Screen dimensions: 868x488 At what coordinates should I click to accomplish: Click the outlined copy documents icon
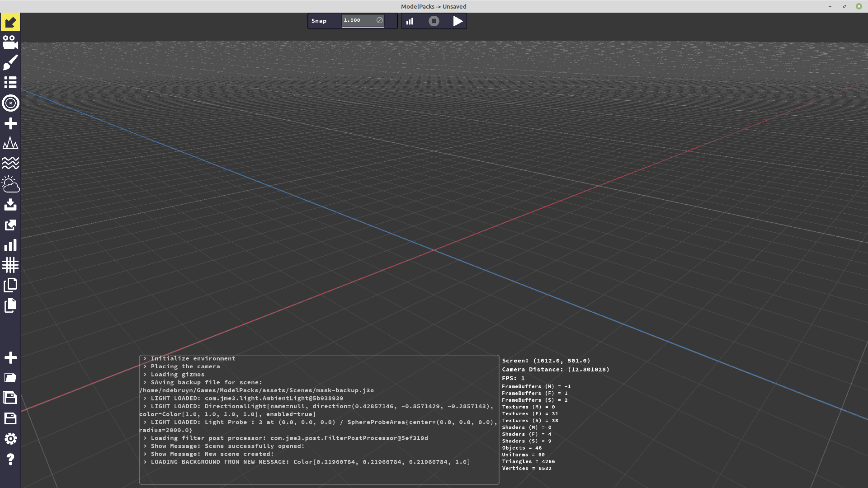pyautogui.click(x=10, y=285)
